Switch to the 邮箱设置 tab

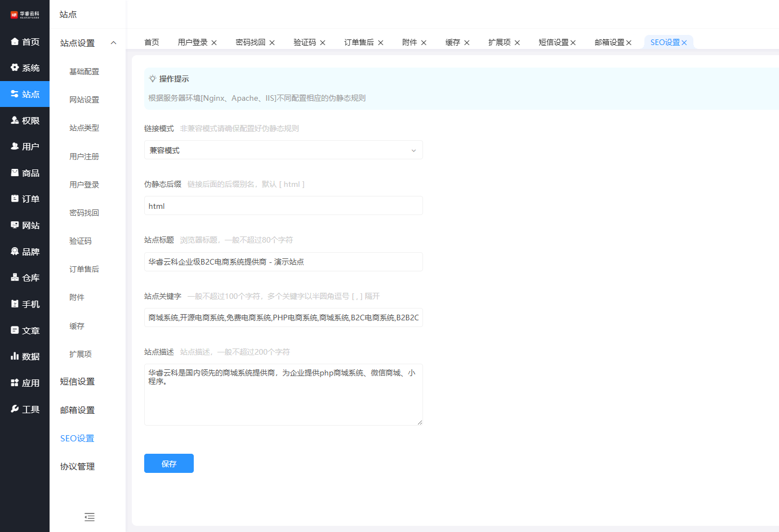pyautogui.click(x=609, y=42)
